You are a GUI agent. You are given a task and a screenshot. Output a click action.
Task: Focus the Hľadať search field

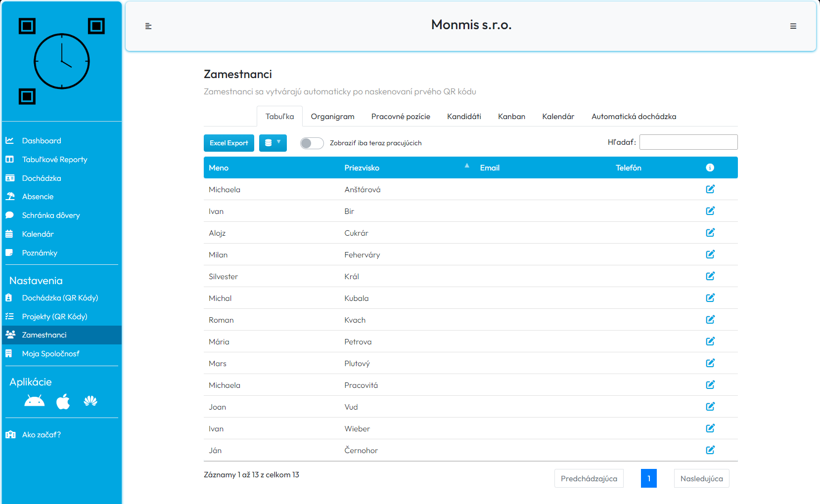688,142
